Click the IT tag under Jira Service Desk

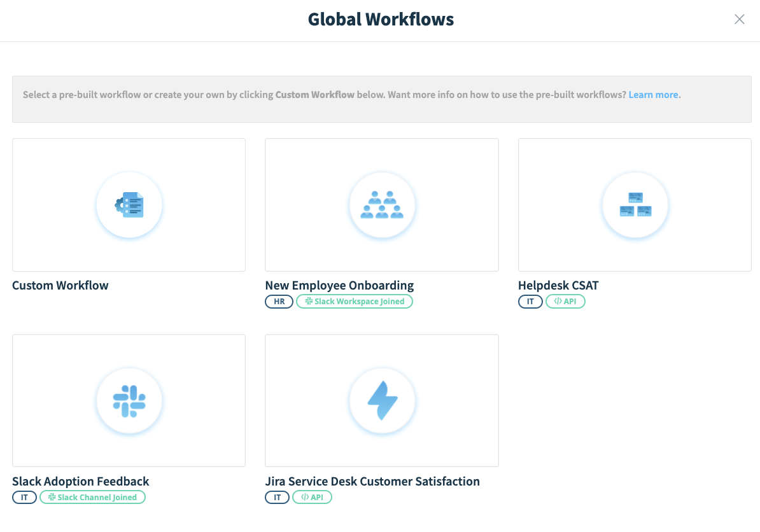[278, 497]
